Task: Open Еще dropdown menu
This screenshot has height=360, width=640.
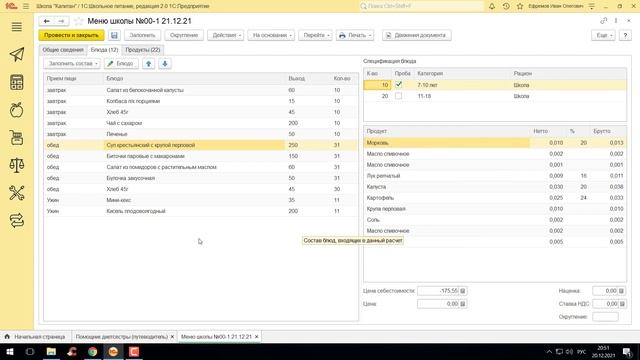Action: click(x=603, y=36)
